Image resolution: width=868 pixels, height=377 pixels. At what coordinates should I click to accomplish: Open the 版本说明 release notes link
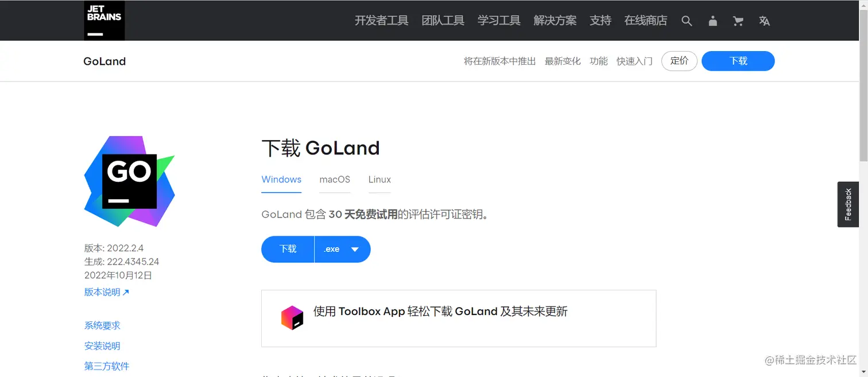(x=107, y=292)
